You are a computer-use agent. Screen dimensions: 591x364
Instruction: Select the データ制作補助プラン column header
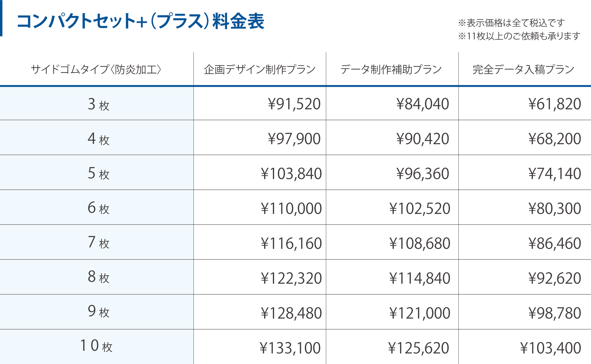pyautogui.click(x=391, y=70)
